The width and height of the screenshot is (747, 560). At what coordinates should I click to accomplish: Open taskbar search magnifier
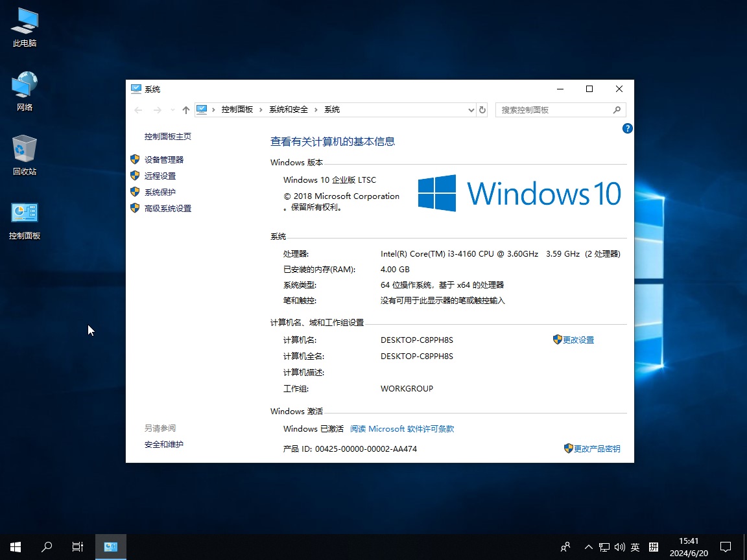pos(47,546)
